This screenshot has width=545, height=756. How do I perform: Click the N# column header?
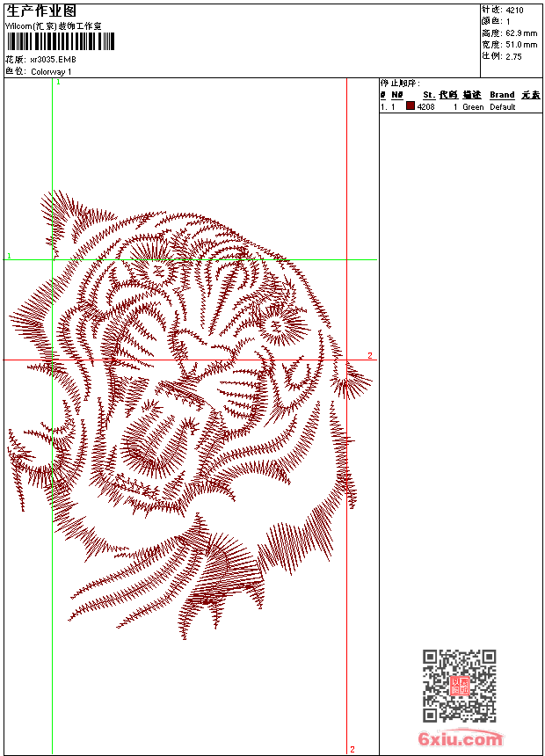click(397, 95)
